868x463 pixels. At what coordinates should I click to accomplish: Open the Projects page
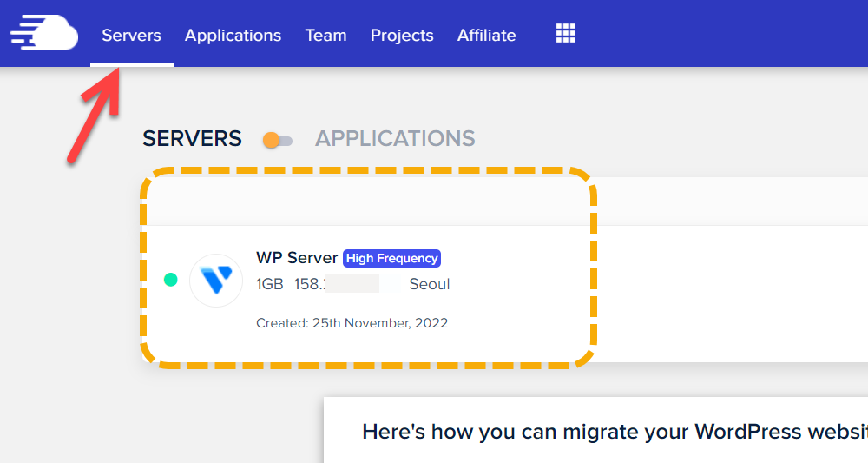pos(402,35)
